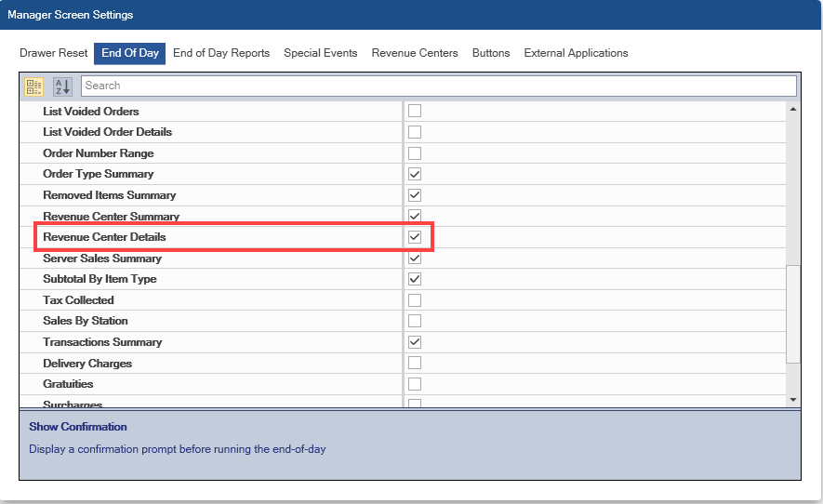This screenshot has width=823, height=504.
Task: Switch to External Applications tab
Action: 576,53
